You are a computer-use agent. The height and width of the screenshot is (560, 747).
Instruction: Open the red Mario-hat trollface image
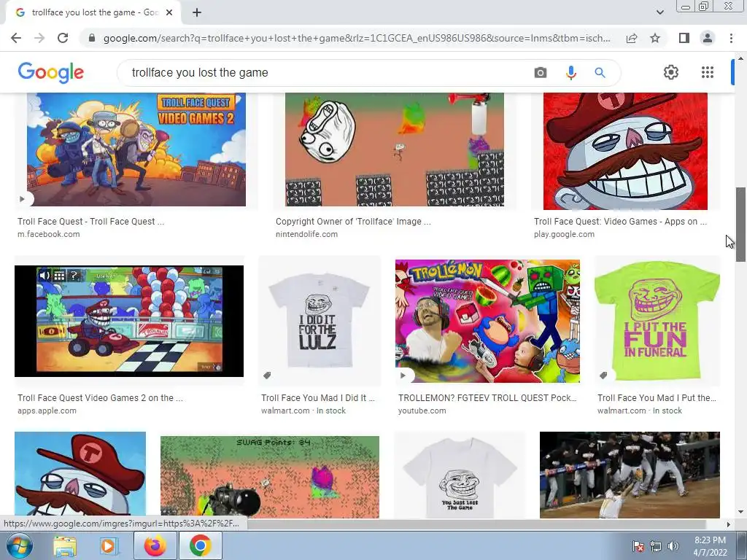[x=625, y=151]
